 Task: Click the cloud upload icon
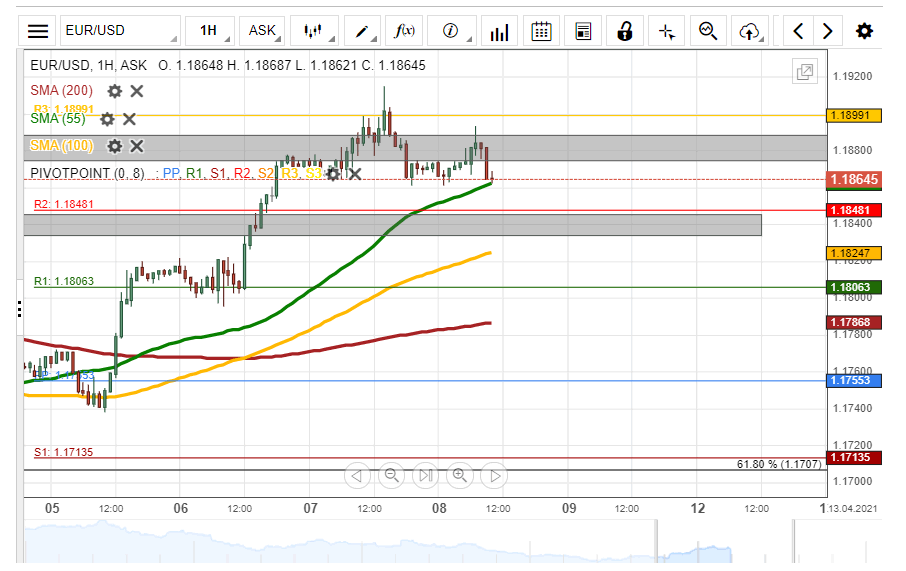point(749,31)
